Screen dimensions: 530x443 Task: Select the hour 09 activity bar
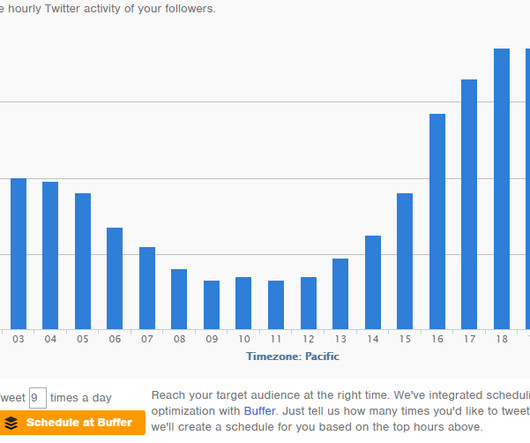pyautogui.click(x=212, y=305)
